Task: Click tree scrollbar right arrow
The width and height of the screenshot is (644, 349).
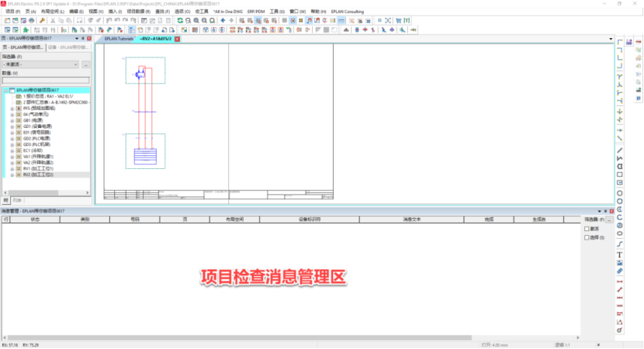Action: coord(88,192)
